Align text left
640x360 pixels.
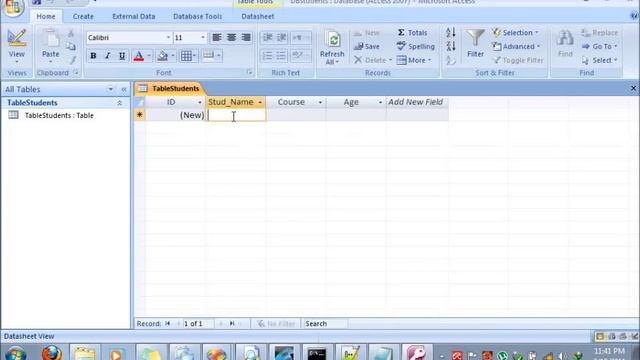(x=217, y=38)
